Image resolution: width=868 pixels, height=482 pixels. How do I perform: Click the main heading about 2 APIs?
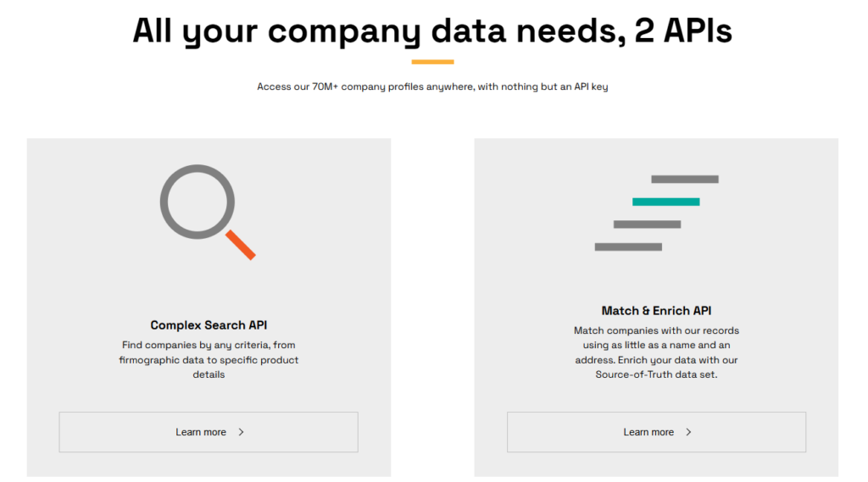click(x=433, y=31)
